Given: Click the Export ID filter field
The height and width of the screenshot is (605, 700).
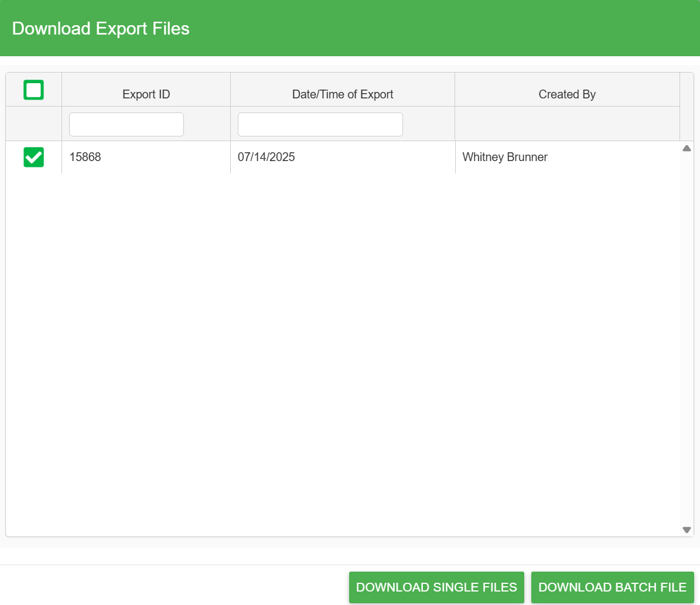Looking at the screenshot, I should [x=127, y=124].
